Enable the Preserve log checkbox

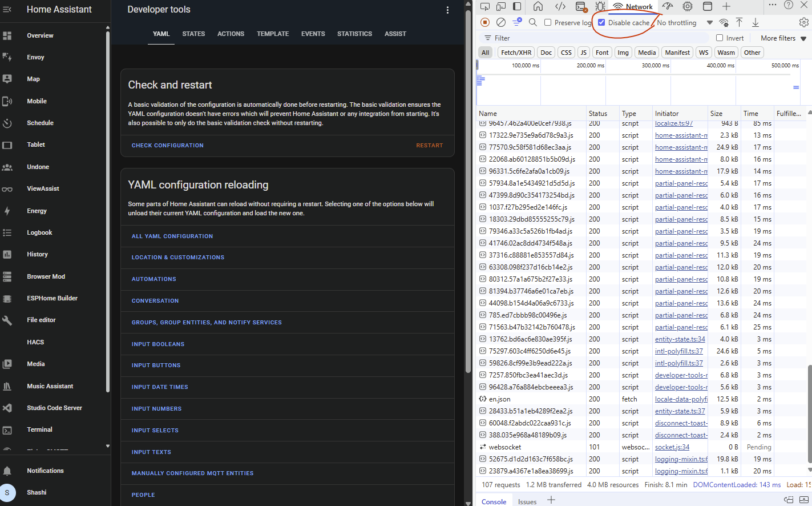click(x=549, y=22)
